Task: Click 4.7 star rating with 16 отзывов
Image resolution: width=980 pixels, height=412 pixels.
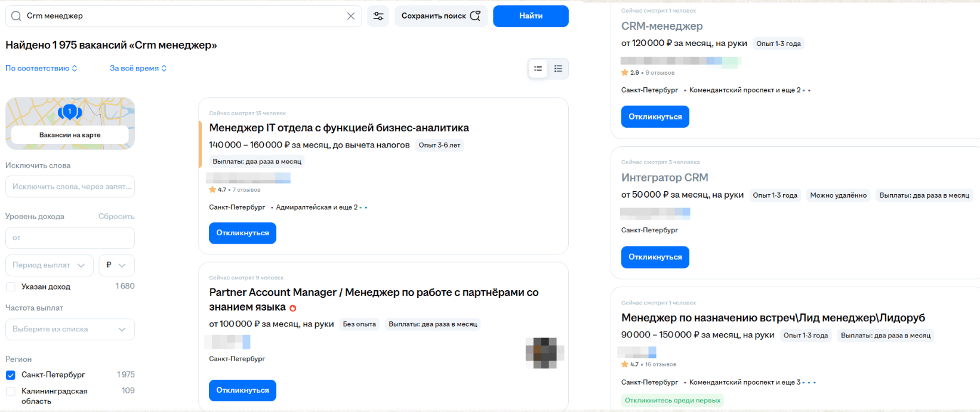Action: point(649,364)
